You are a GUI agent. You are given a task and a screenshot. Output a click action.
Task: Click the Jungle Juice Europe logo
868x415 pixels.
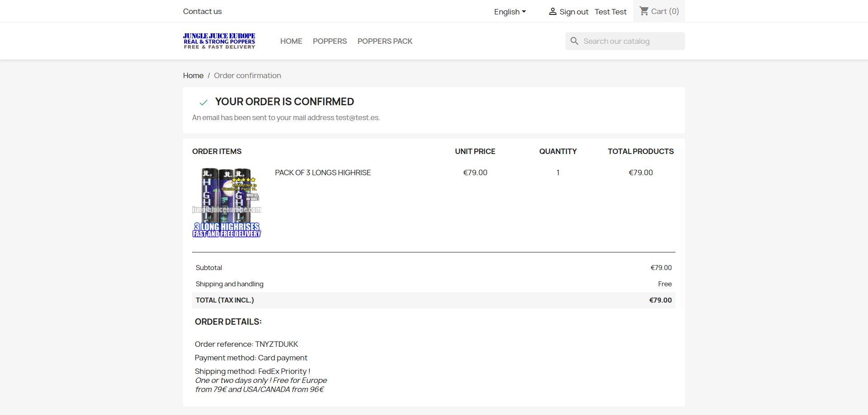point(219,41)
